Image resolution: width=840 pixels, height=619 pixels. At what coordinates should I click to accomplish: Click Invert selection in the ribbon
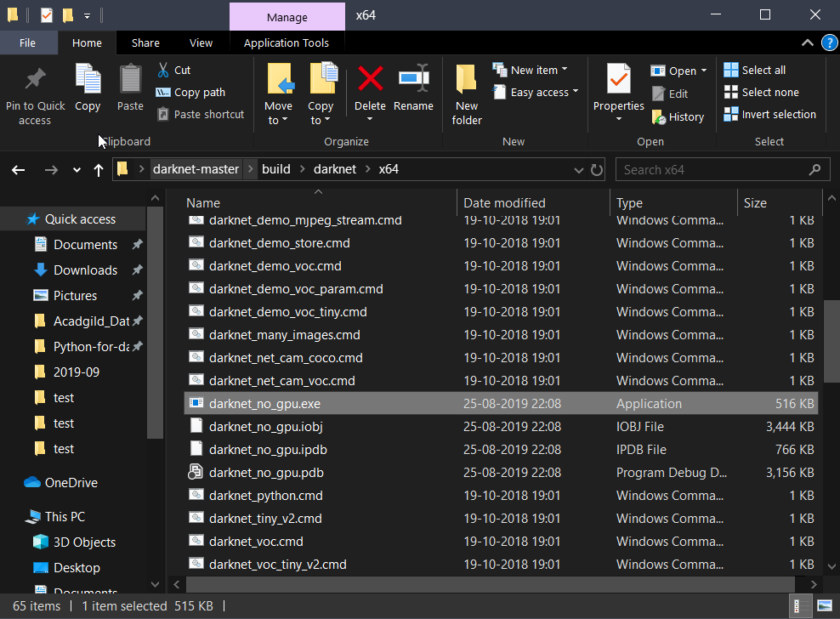coord(769,114)
